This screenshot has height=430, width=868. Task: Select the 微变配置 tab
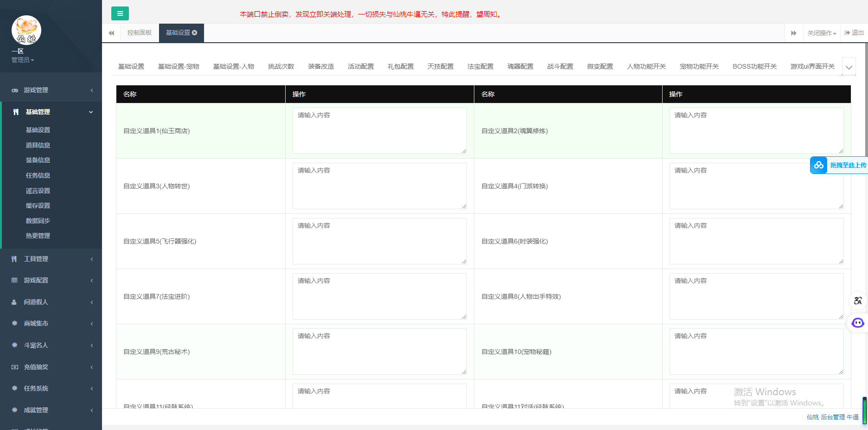(600, 66)
